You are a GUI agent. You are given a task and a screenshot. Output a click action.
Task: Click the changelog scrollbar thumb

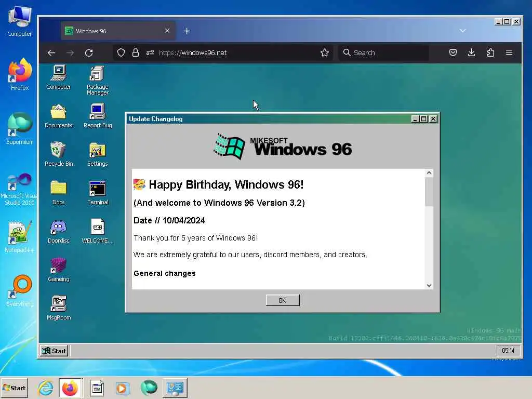[429, 192]
